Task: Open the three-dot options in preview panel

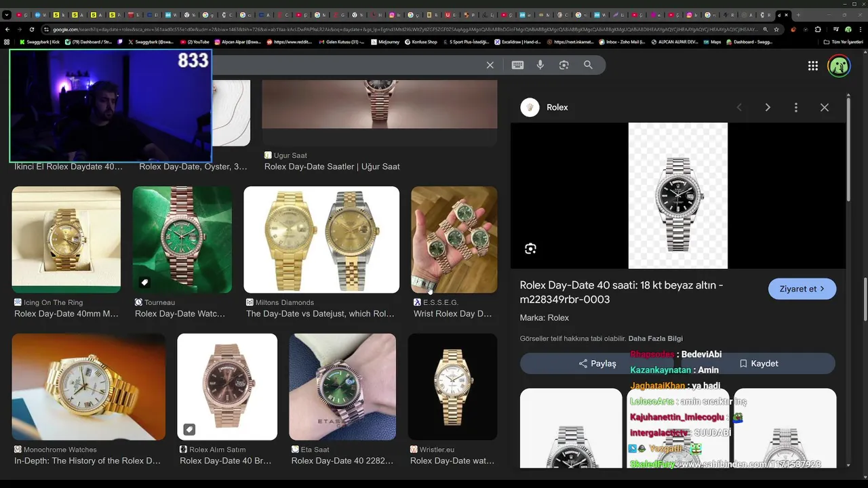Action: click(x=796, y=108)
